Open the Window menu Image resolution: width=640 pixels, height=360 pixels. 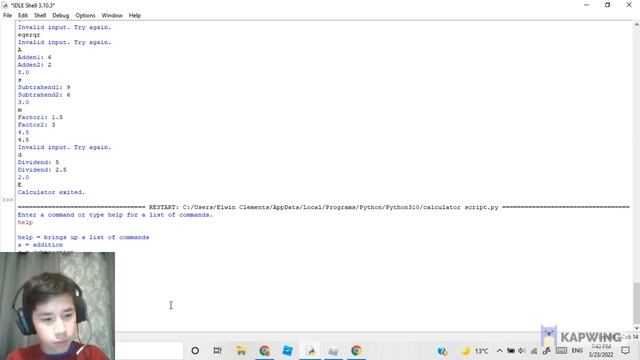[x=112, y=16]
